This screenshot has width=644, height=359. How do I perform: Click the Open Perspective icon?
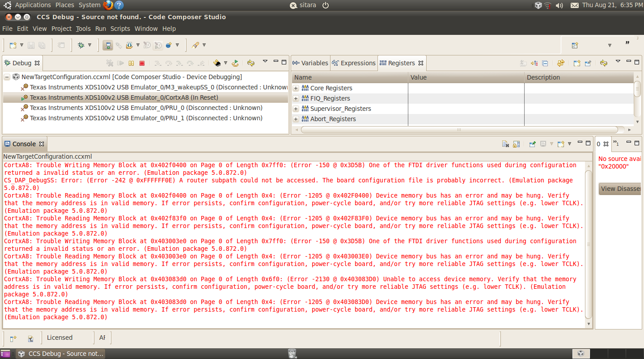(575, 45)
